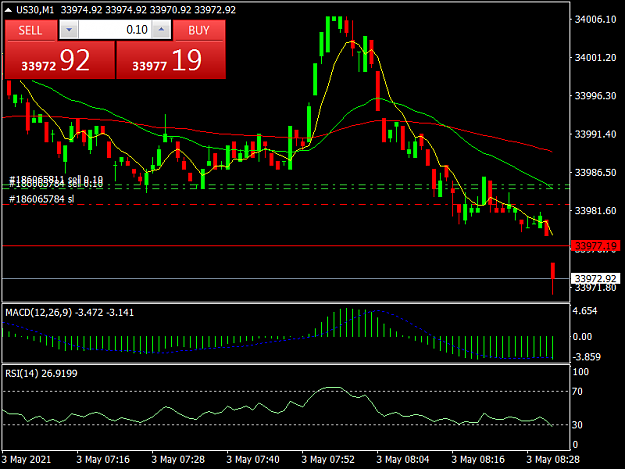The height and width of the screenshot is (469, 625).
Task: Select the #186065811 sell 0.10 order label
Action: click(56, 179)
